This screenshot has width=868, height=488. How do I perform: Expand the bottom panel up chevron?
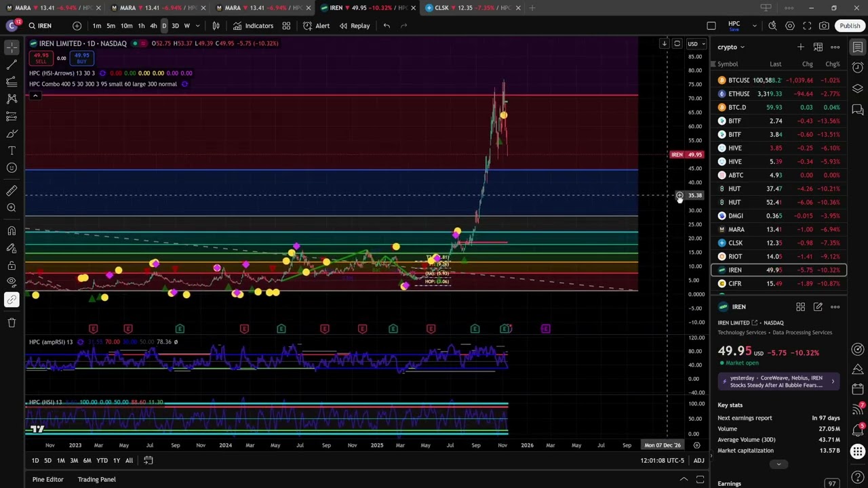pos(684,479)
